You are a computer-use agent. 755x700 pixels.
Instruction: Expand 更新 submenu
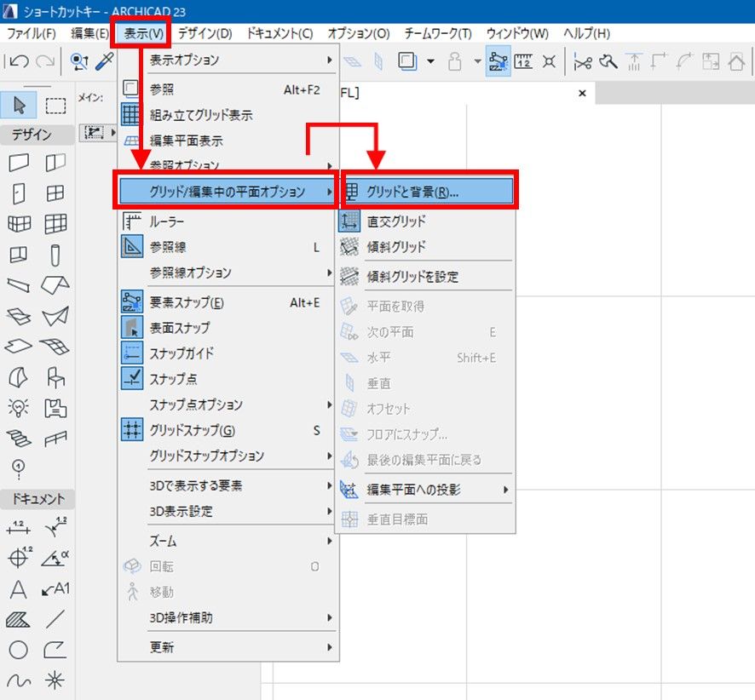click(228, 647)
